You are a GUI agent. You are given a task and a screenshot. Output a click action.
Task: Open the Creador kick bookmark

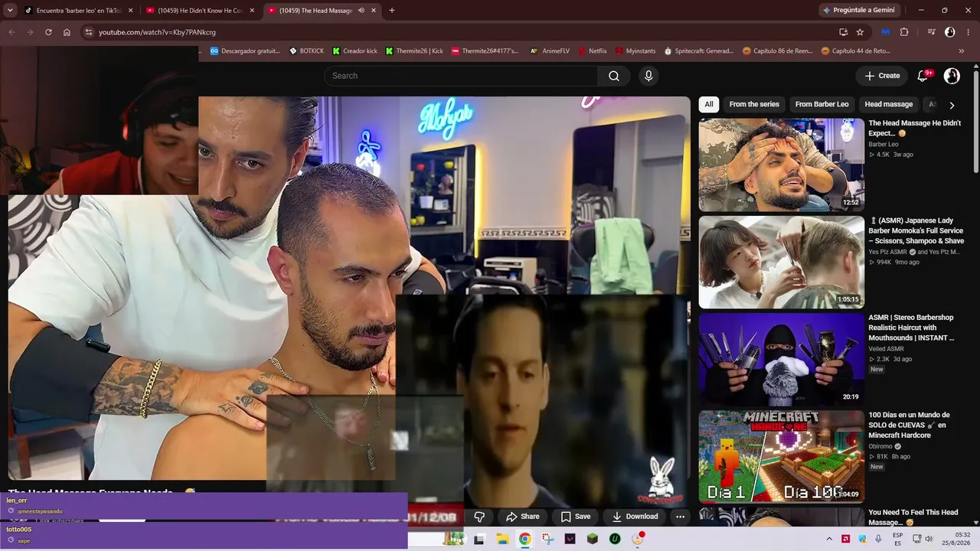tap(353, 51)
